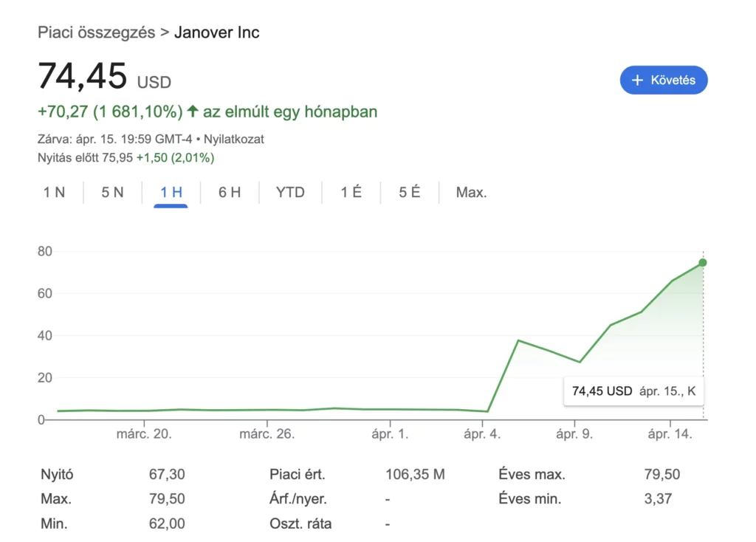
Task: Click the márc. 26. axis date label
Action: (x=267, y=434)
